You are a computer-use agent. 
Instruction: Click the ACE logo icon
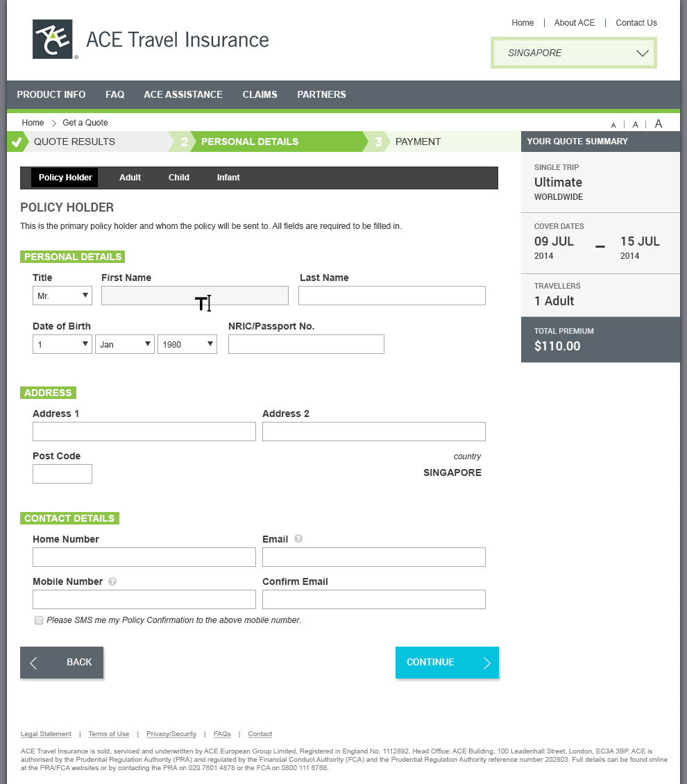tap(53, 40)
